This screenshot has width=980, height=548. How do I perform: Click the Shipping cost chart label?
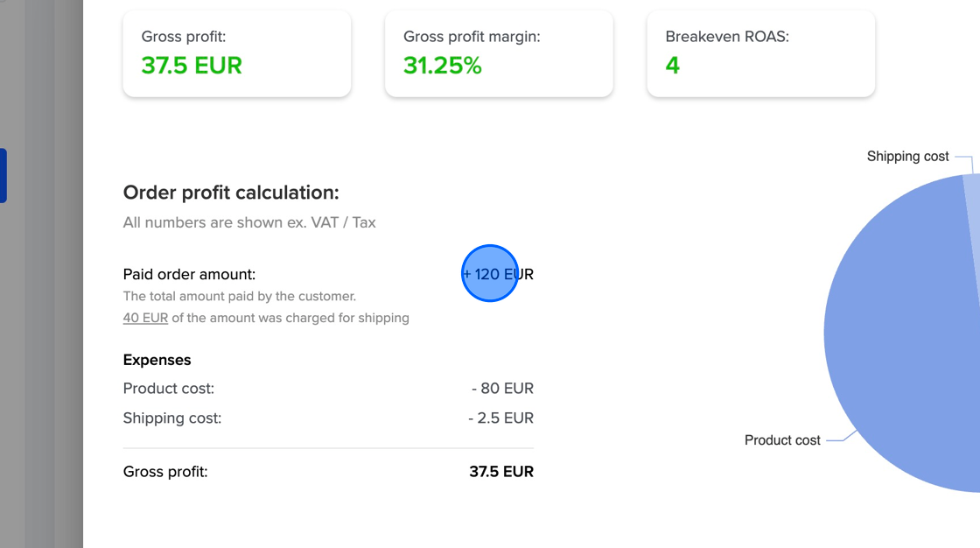[908, 156]
